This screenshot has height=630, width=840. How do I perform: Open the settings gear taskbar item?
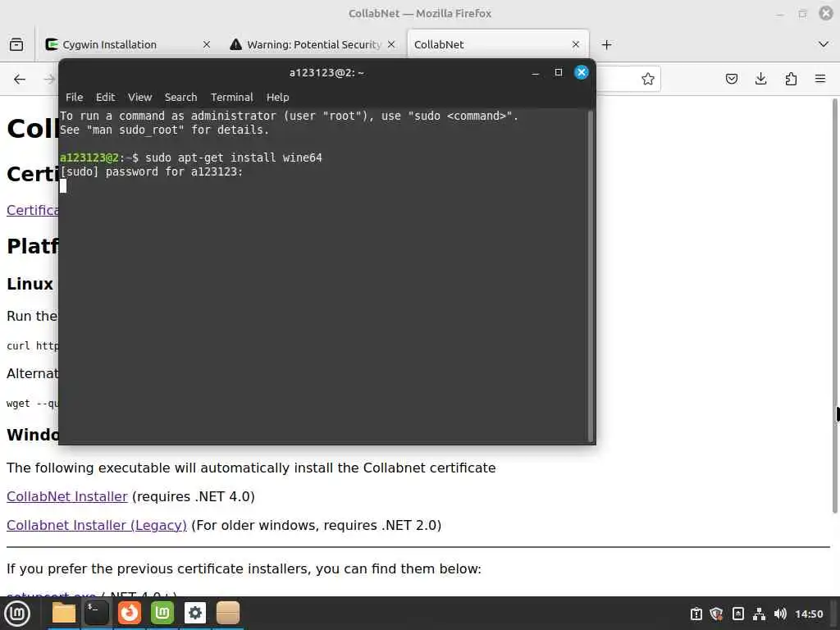click(195, 613)
